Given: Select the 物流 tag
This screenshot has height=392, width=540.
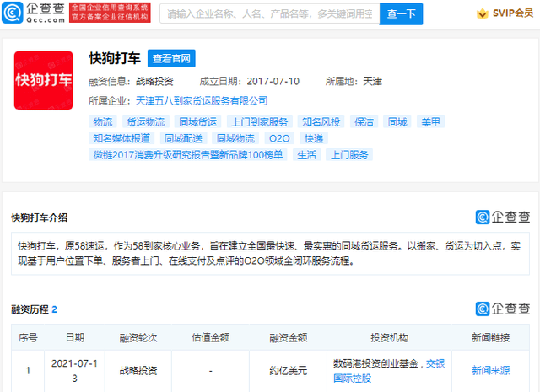Looking at the screenshot, I should click(x=102, y=122).
